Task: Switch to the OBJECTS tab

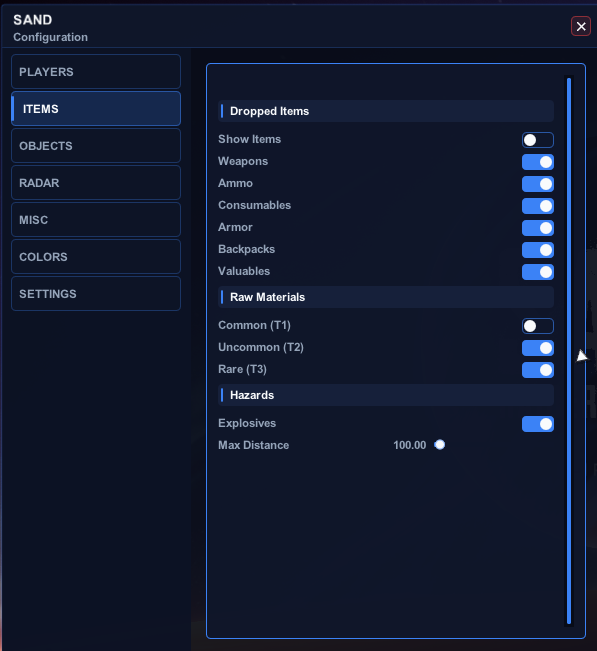Action: 96,145
